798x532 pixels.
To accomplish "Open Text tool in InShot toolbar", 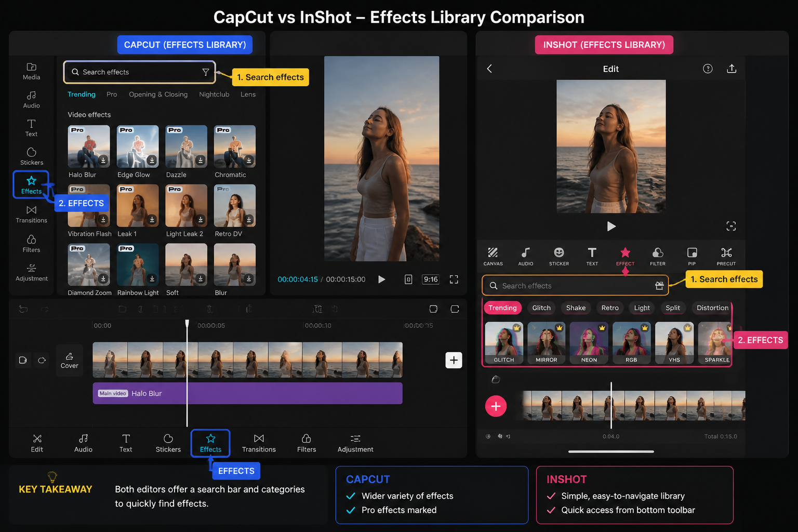I will coord(592,257).
